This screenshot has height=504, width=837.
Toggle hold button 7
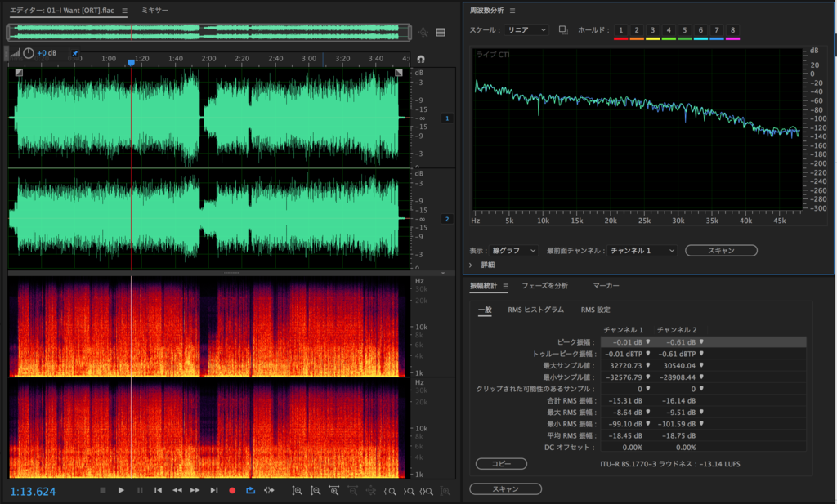(717, 30)
